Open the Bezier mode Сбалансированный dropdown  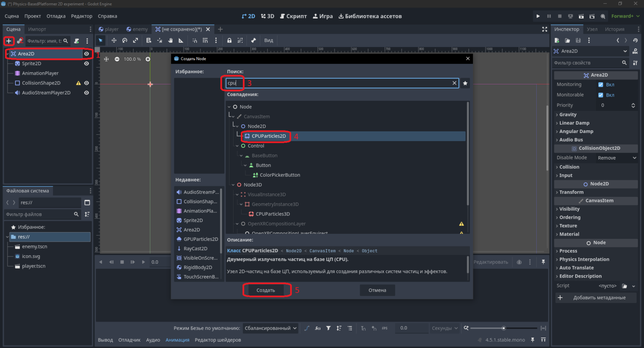270,328
